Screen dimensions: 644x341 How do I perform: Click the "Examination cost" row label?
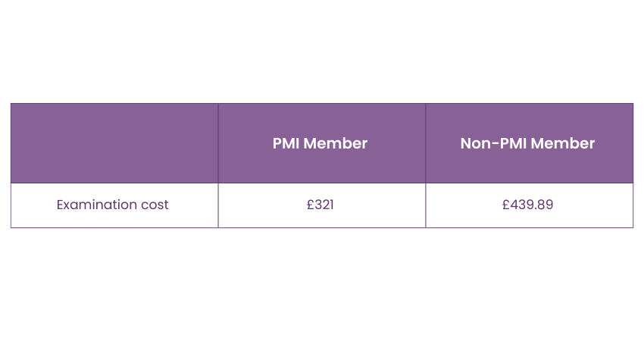pos(113,205)
